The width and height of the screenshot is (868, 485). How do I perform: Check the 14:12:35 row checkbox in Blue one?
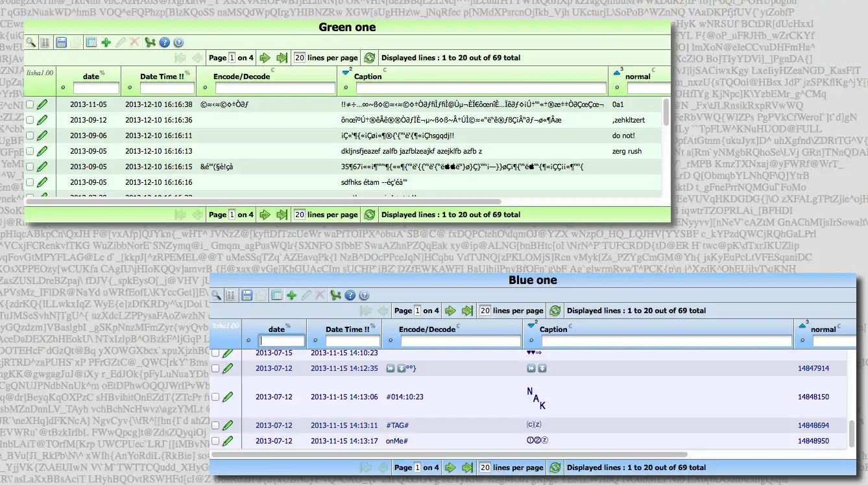click(215, 368)
